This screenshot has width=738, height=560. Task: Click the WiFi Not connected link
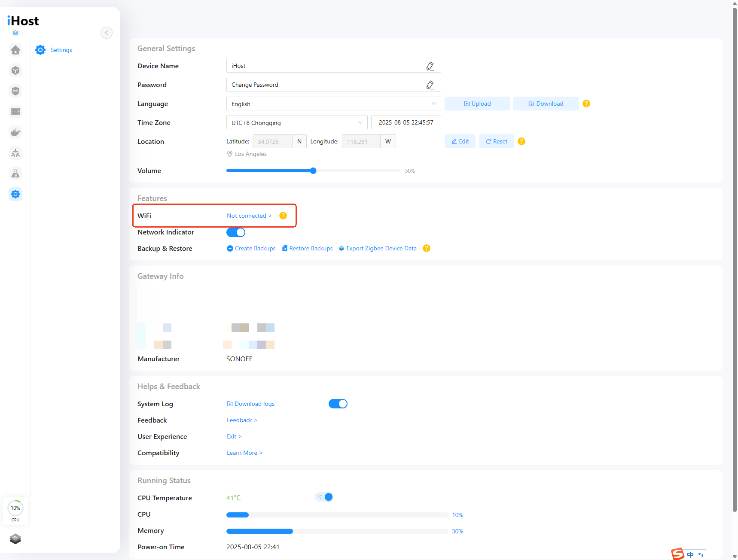pyautogui.click(x=249, y=216)
